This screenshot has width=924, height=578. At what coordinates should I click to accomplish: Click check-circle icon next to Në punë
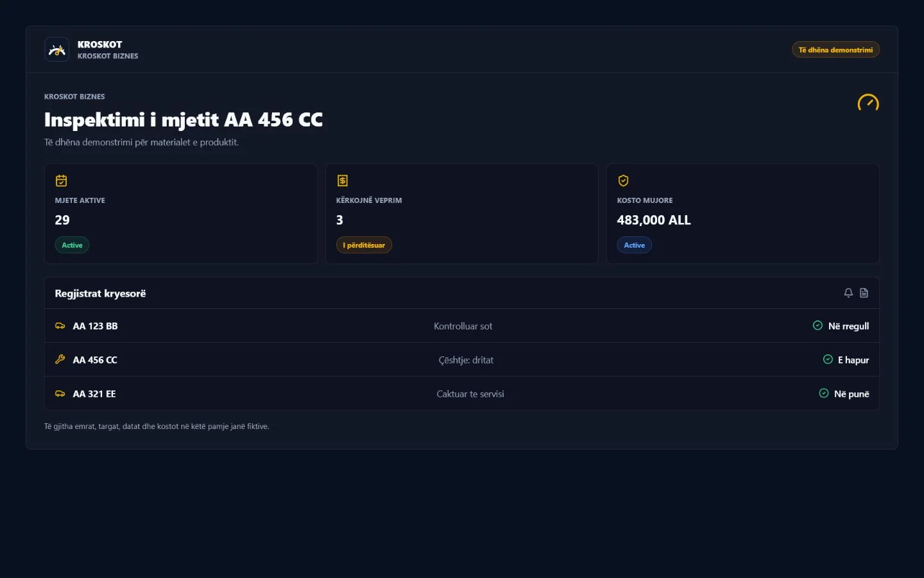tap(824, 393)
